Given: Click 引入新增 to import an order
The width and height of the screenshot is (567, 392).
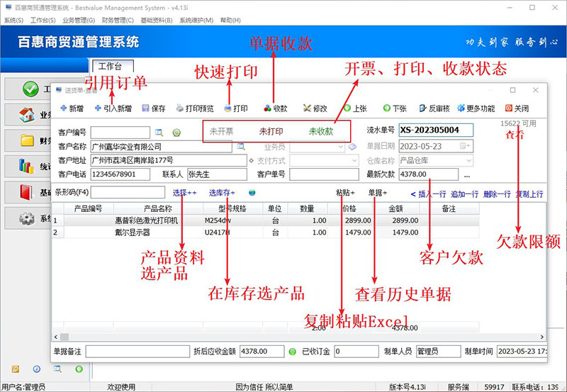Looking at the screenshot, I should 113,108.
